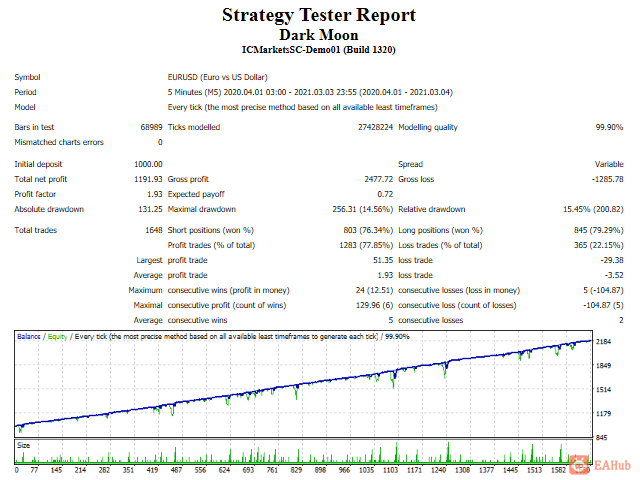The width and height of the screenshot is (640, 480).
Task: Click the Maximal drawdown value 256.31 (14.56%)
Action: click(x=362, y=209)
